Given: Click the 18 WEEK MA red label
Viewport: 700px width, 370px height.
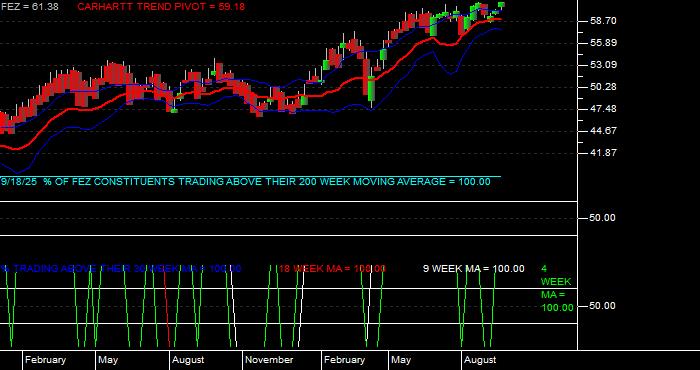Looking at the screenshot, I should click(x=332, y=269).
